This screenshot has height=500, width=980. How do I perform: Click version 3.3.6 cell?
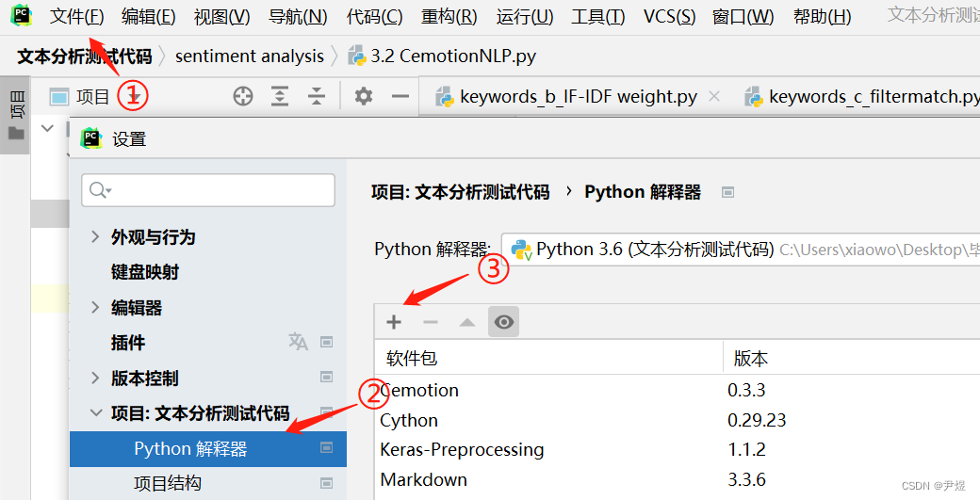(747, 480)
